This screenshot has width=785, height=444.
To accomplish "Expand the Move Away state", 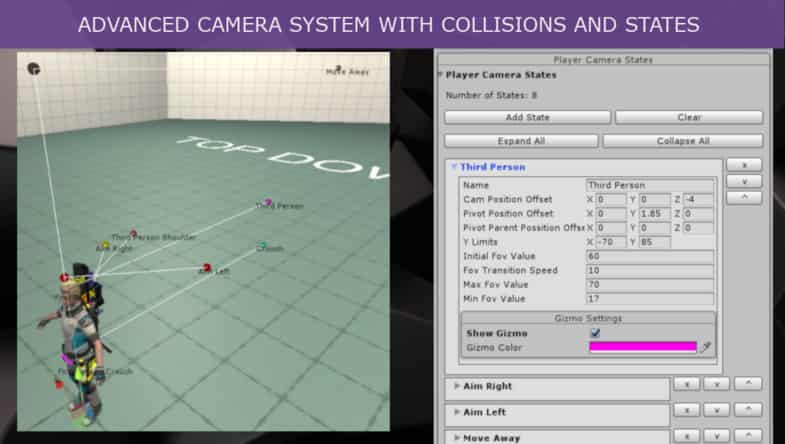I will [x=458, y=437].
